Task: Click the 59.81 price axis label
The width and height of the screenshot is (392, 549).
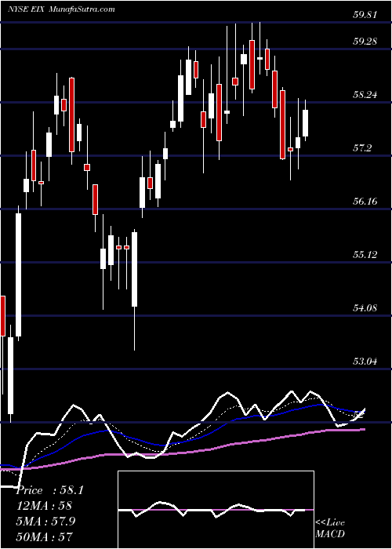Action: [x=365, y=15]
